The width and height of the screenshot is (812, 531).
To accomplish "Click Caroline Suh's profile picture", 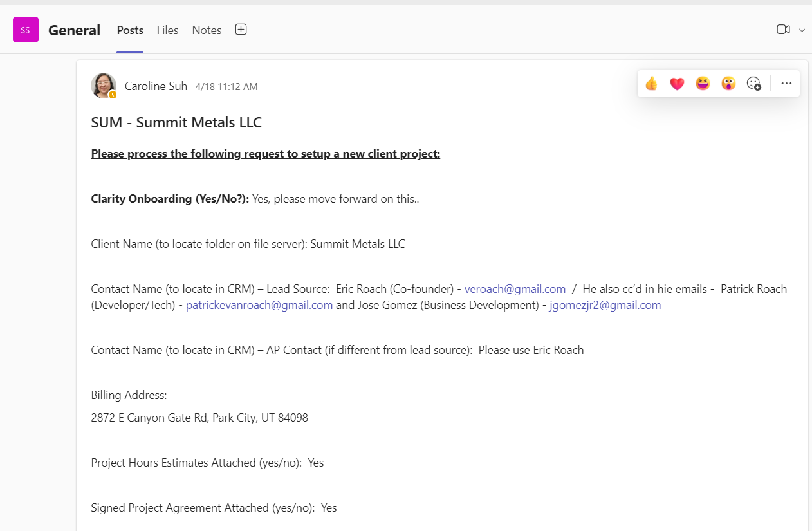I will [x=104, y=86].
